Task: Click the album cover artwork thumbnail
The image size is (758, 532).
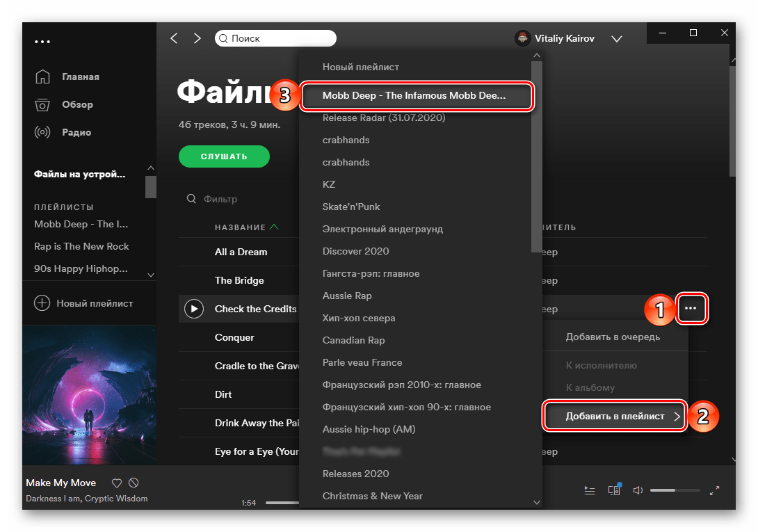Action: (x=90, y=395)
